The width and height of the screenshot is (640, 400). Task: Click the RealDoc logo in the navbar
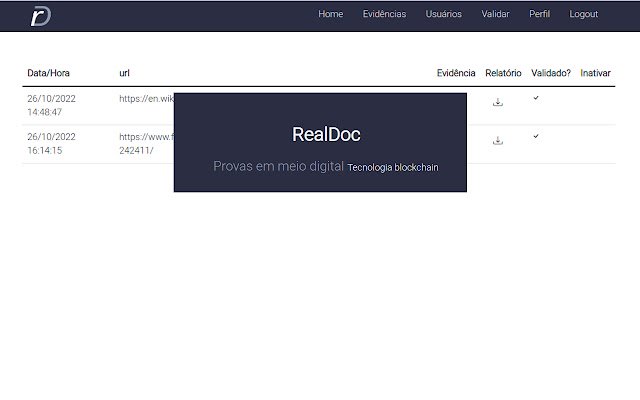pos(41,16)
